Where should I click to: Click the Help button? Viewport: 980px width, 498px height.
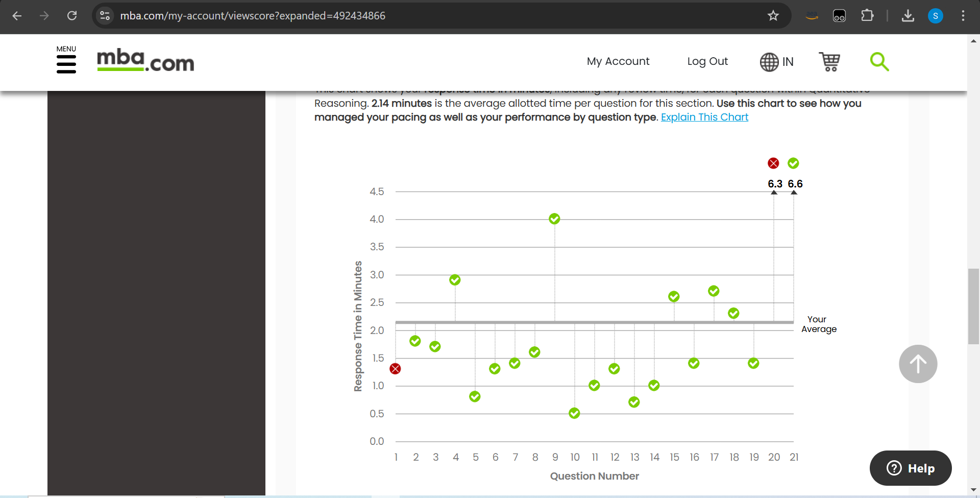pyautogui.click(x=911, y=468)
